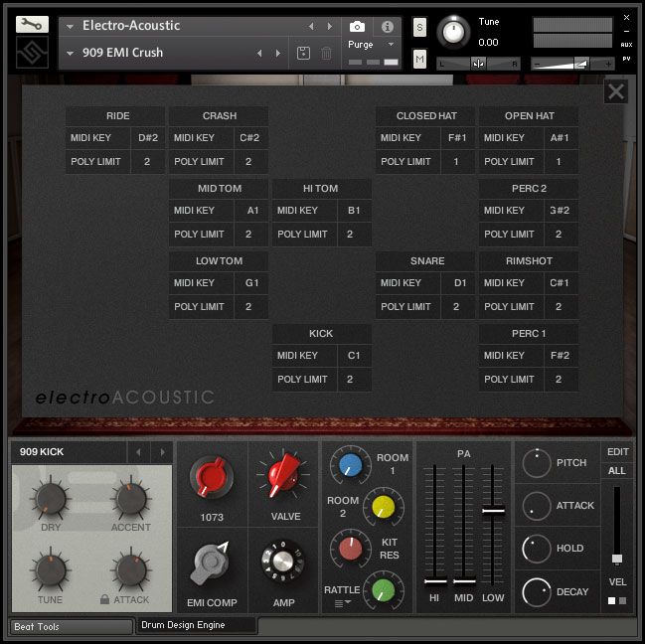
Task: Click the HOLD envelope knob
Action: pos(537,549)
